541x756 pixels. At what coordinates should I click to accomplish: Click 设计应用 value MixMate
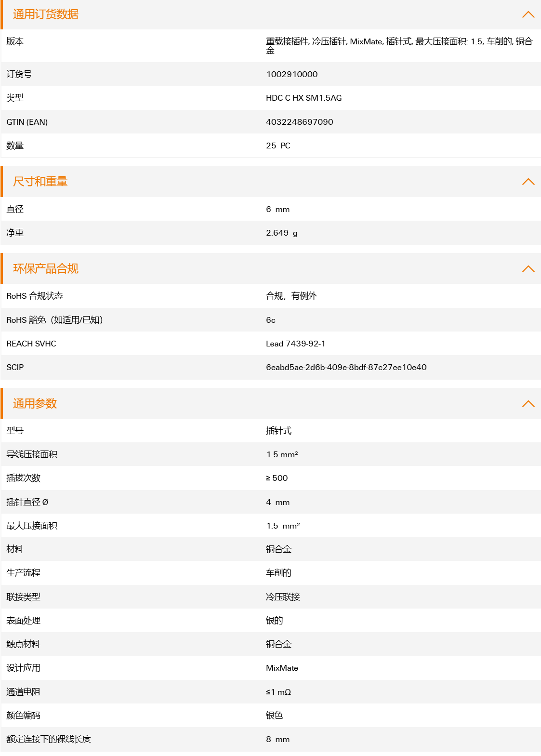(282, 668)
